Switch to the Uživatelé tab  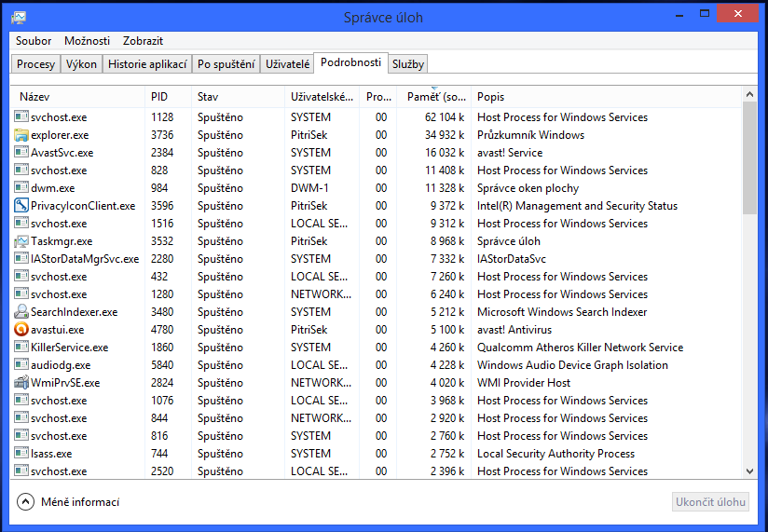tap(287, 64)
